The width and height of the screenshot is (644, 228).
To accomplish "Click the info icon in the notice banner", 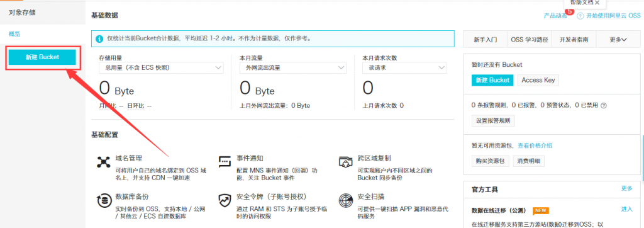I will 99,38.
